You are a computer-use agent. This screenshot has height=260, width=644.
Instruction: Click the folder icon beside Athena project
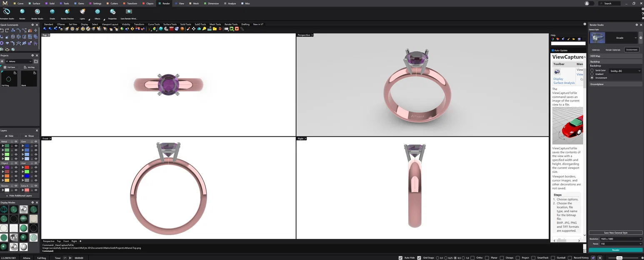pos(36,61)
